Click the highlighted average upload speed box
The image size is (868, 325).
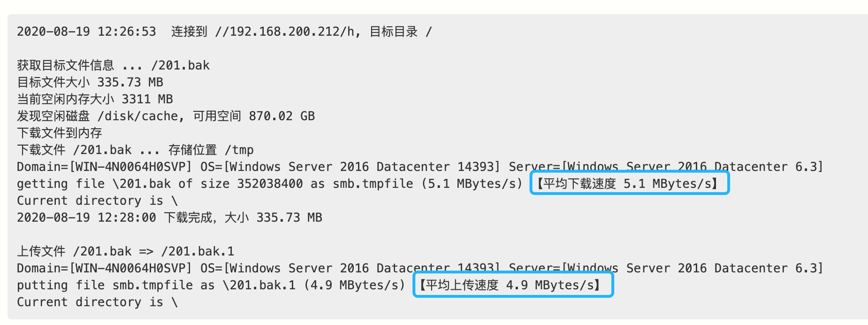[x=513, y=285]
